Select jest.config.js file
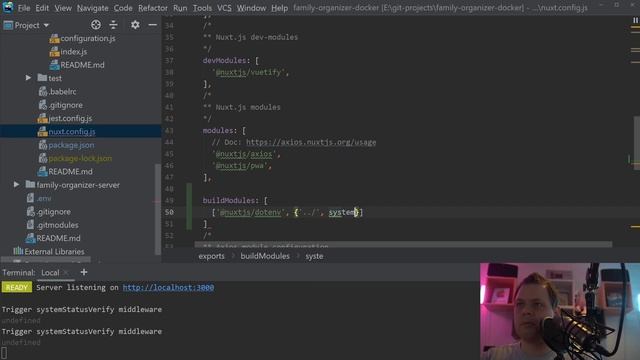This screenshot has height=360, width=640. 70,118
